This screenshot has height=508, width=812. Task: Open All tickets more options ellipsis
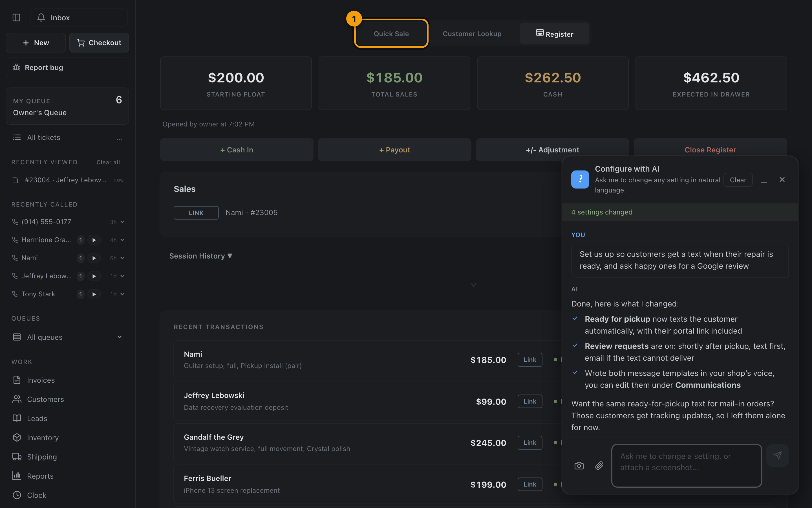coord(120,138)
